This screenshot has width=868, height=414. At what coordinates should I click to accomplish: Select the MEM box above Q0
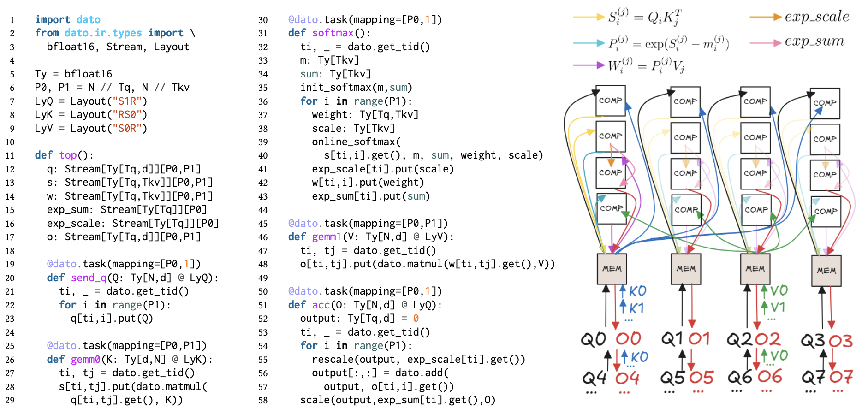pyautogui.click(x=612, y=269)
